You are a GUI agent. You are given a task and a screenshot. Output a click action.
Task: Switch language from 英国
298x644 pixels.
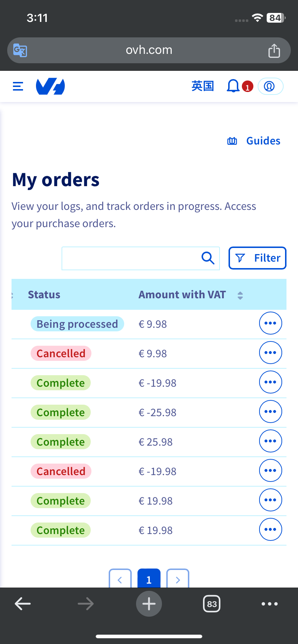[x=203, y=86]
